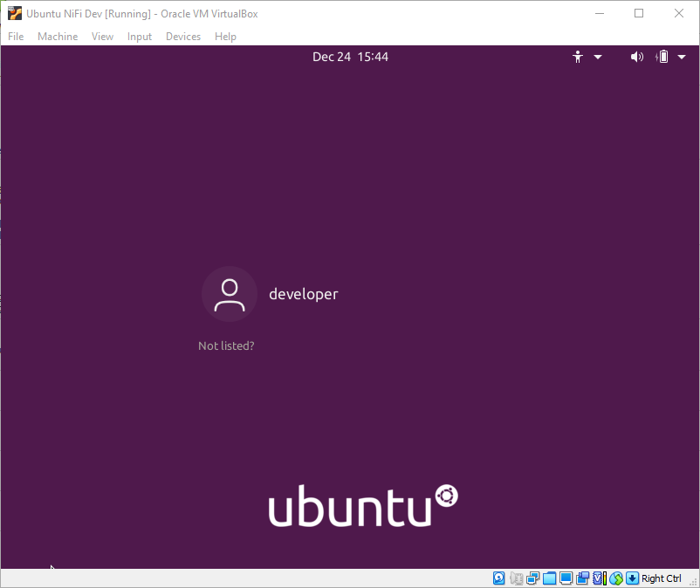Click the network adapters status icon
Screen dimensions: 700x588
pyautogui.click(x=532, y=578)
